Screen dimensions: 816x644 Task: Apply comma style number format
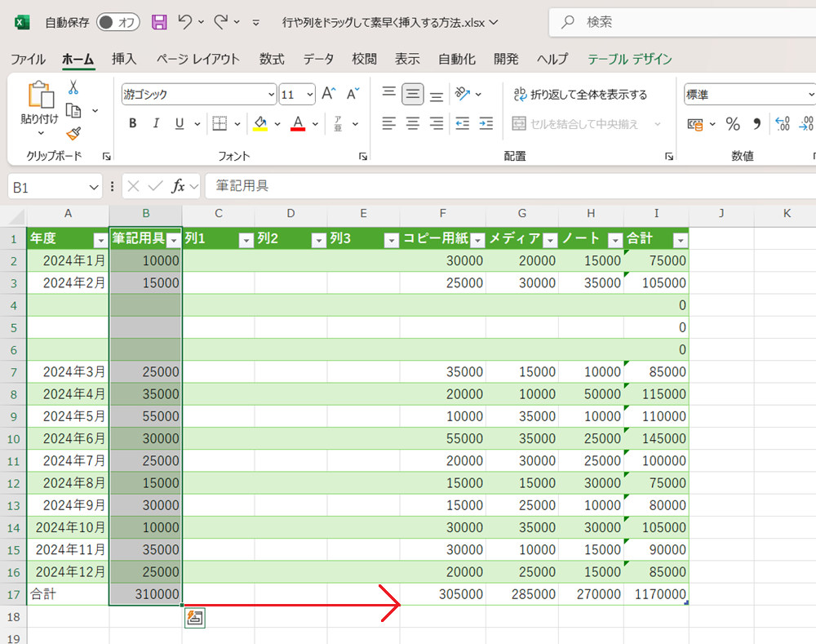tap(756, 124)
